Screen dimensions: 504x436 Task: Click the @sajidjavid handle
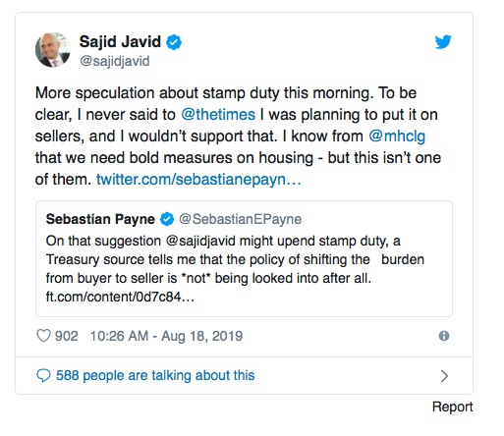[115, 61]
